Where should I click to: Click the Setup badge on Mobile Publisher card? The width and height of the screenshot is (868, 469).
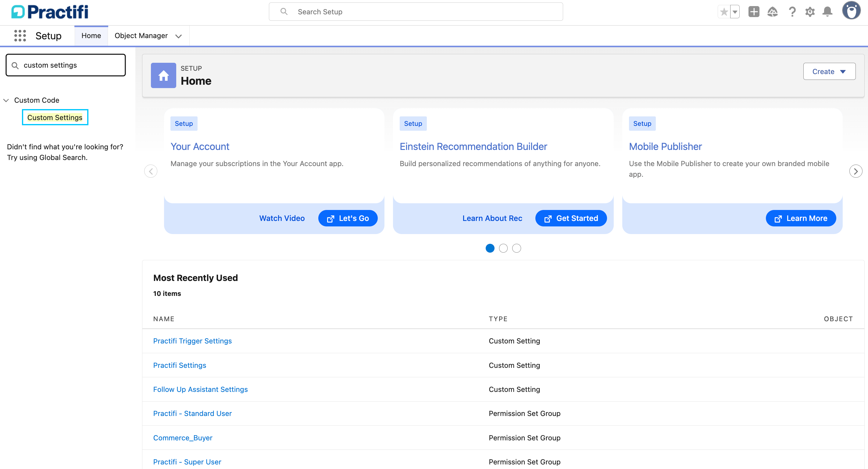tap(642, 123)
